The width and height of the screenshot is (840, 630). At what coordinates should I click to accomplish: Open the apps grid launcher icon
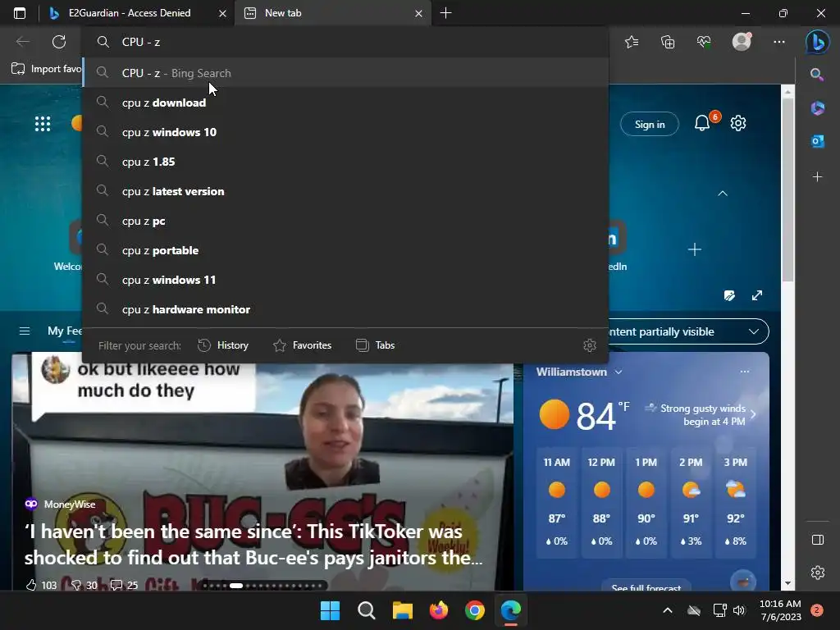[x=43, y=124]
